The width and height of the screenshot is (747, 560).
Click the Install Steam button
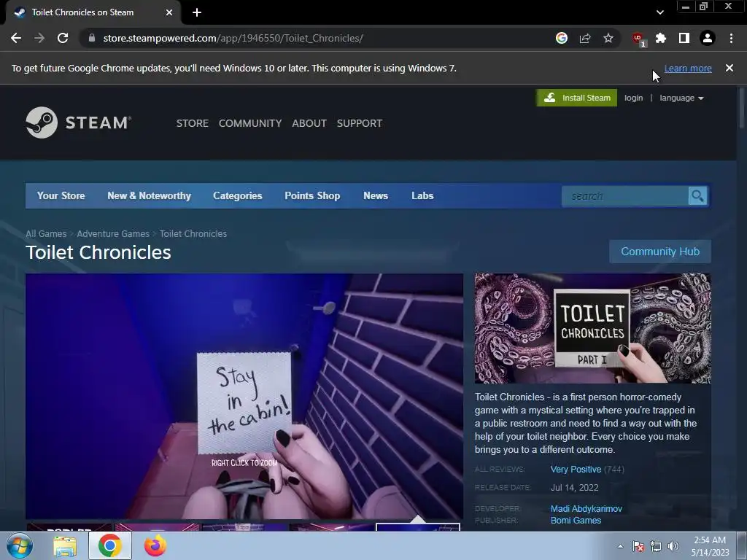pos(577,98)
